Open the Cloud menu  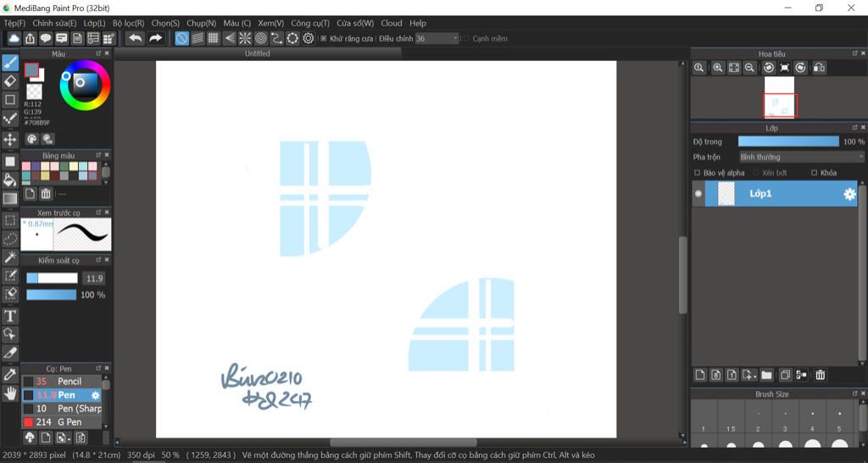tap(392, 23)
